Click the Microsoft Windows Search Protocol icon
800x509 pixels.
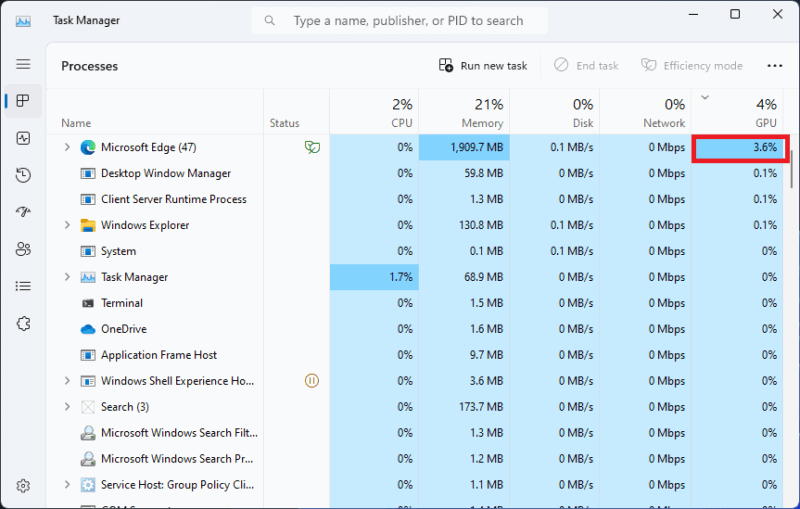click(x=88, y=459)
